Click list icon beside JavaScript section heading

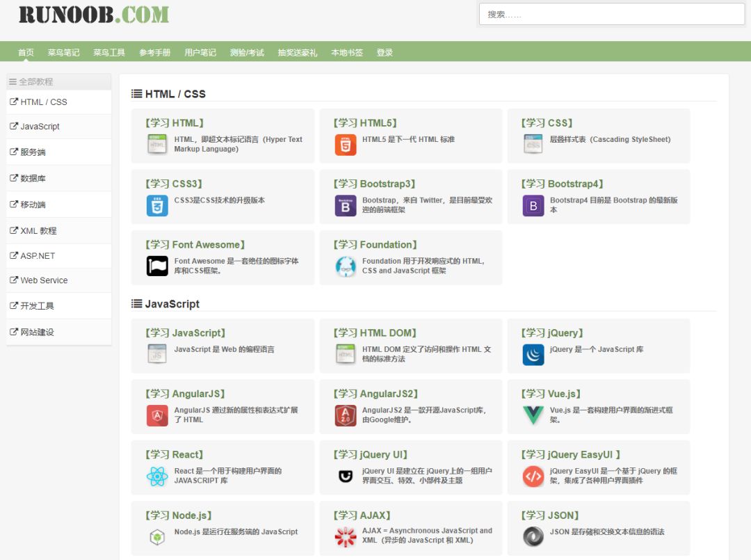(x=136, y=304)
